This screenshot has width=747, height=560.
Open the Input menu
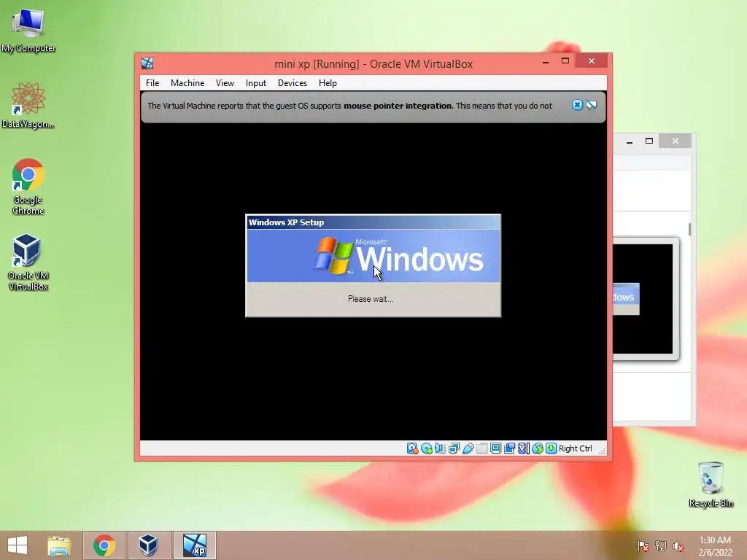256,83
